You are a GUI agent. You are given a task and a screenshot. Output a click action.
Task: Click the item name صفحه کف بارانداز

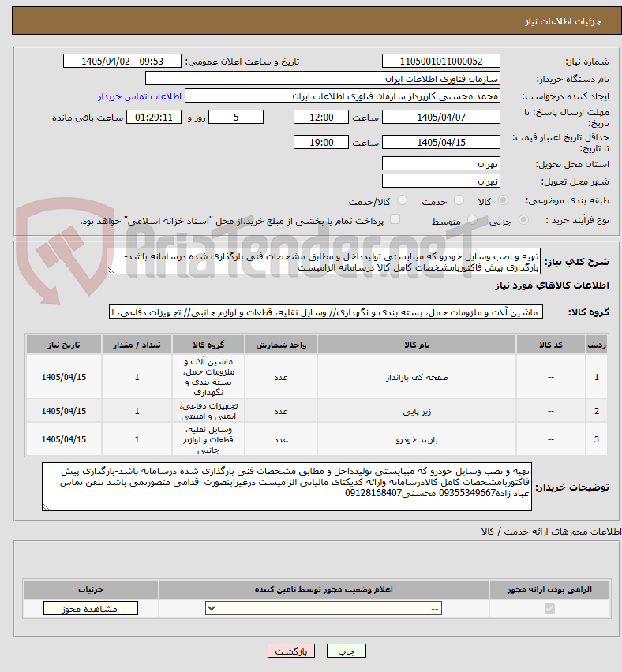coord(417,377)
